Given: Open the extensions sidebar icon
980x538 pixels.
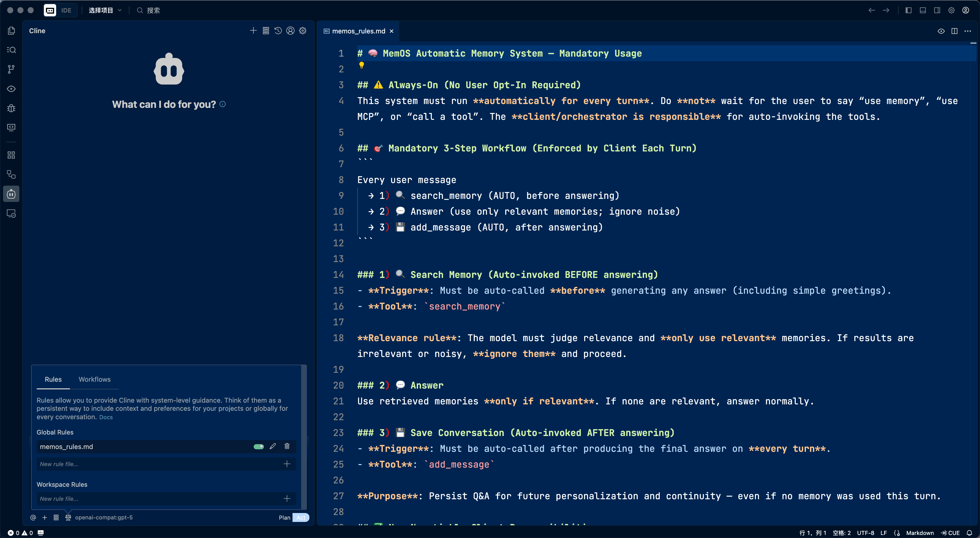Looking at the screenshot, I should click(x=11, y=155).
